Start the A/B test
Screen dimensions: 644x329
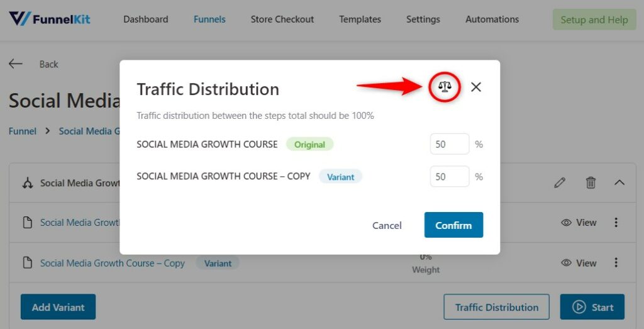pos(592,307)
